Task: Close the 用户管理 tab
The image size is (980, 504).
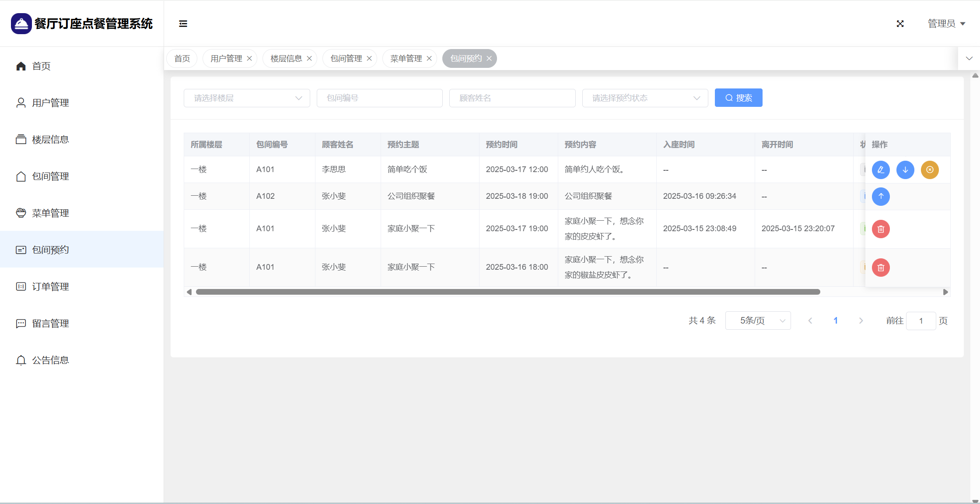Action: 249,59
